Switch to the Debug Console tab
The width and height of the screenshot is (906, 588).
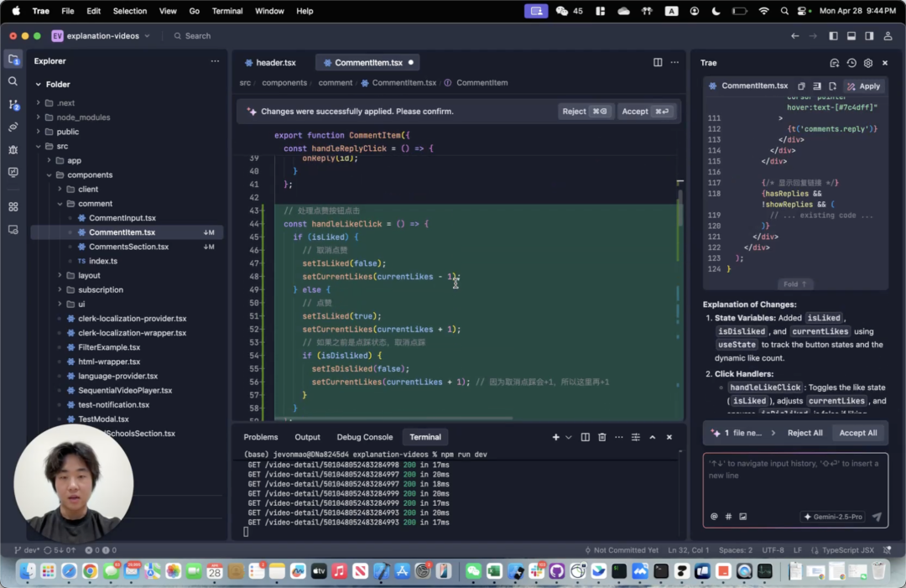(364, 437)
